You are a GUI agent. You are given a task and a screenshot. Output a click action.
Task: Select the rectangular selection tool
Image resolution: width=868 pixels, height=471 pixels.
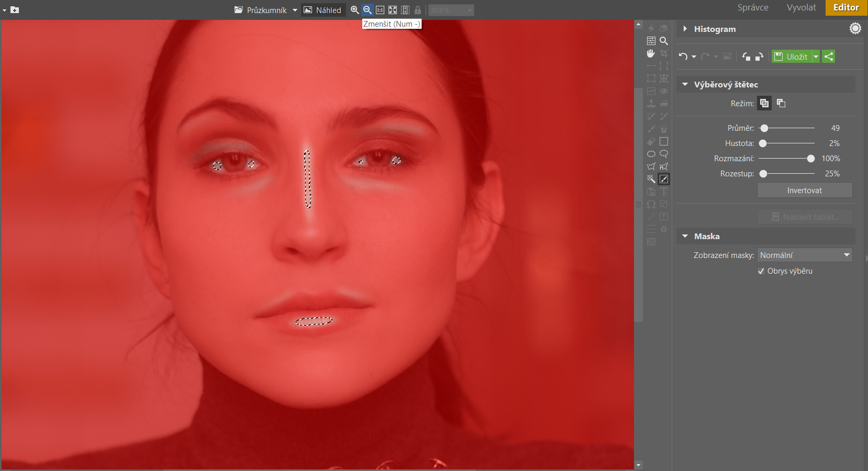pyautogui.click(x=664, y=141)
